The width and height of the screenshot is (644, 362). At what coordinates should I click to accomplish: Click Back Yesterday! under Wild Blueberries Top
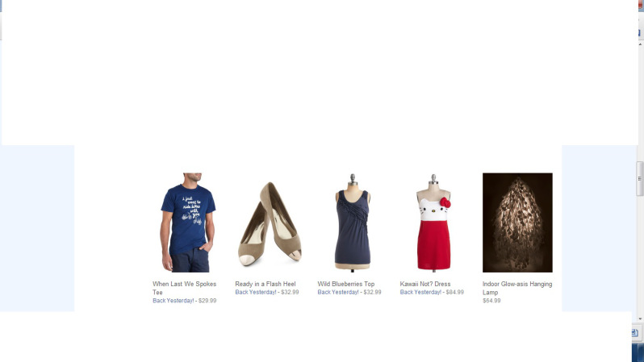pyautogui.click(x=338, y=292)
